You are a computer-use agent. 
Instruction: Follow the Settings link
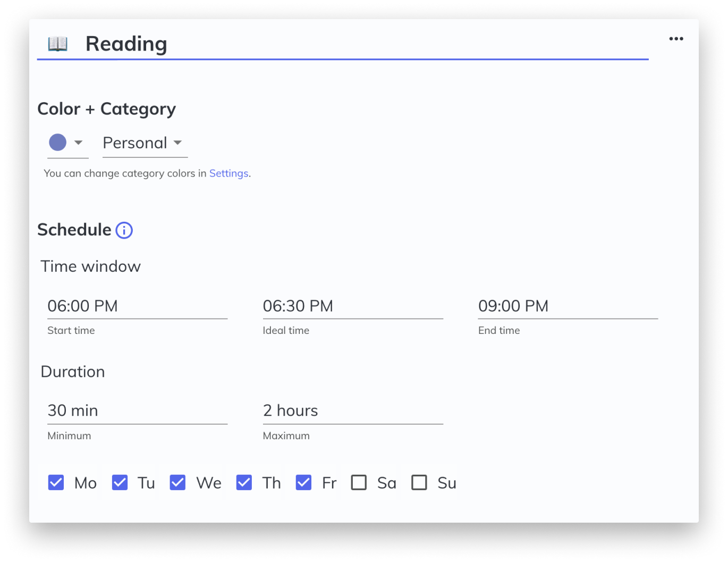coord(228,173)
